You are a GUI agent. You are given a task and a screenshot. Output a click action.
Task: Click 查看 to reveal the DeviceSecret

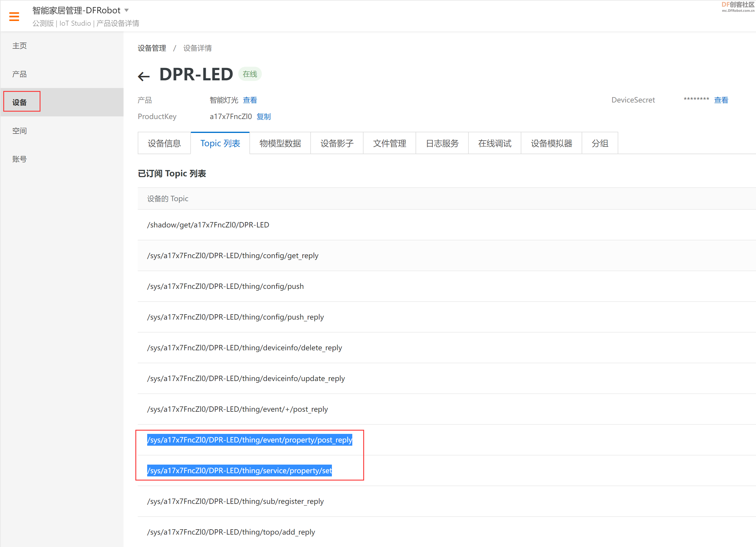pos(721,100)
